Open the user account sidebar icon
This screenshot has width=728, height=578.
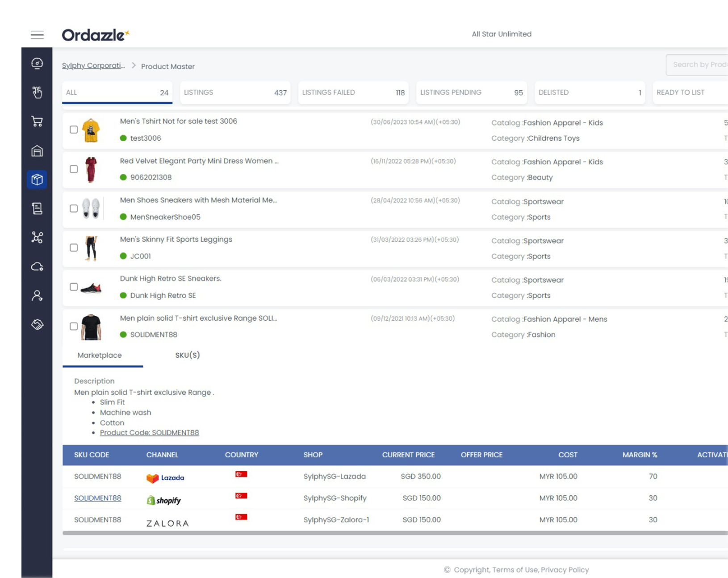tap(37, 296)
